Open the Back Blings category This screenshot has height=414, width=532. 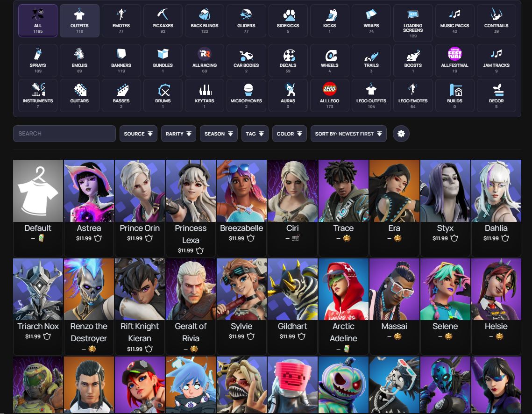[205, 21]
